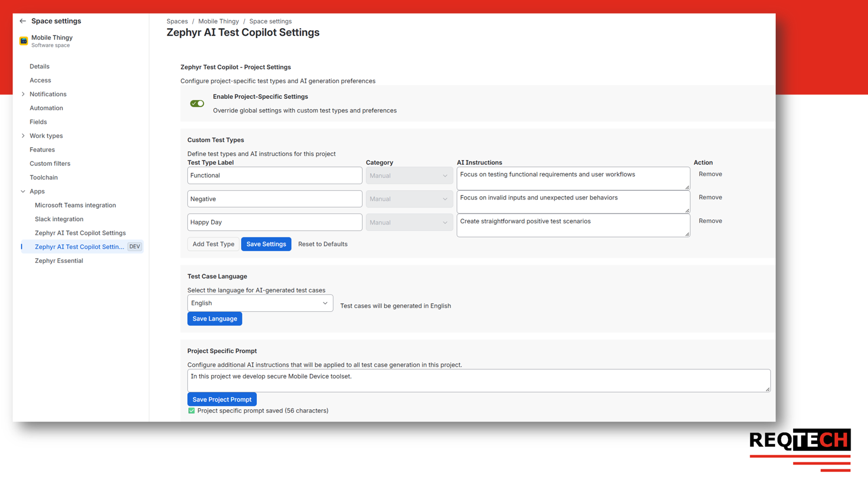
Task: Click the Spaces breadcrumb link
Action: coord(177,21)
